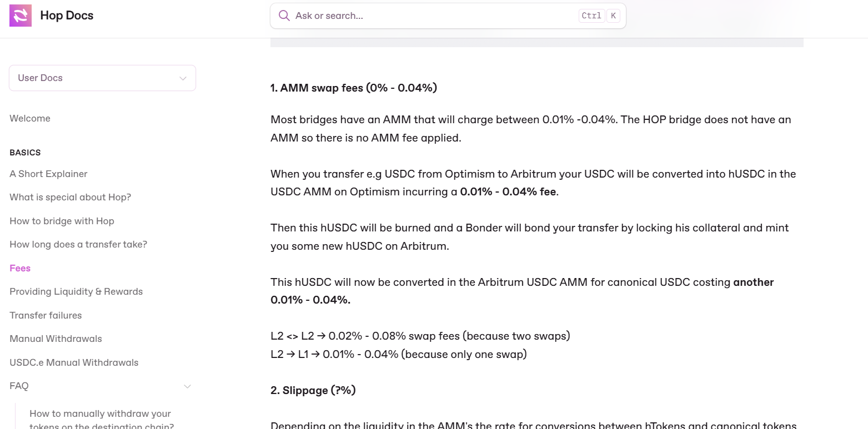
Task: Click the Hop Docs logo icon
Action: [x=21, y=16]
